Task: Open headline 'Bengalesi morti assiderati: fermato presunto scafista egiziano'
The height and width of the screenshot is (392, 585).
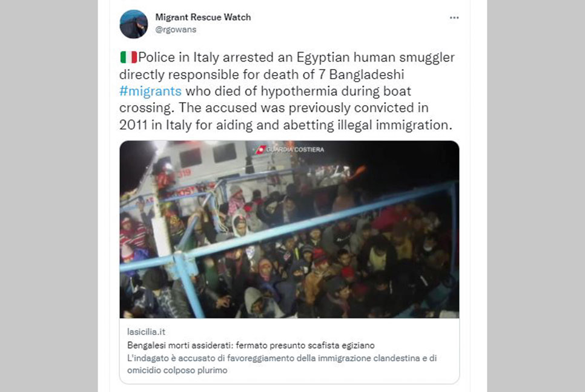Action: 251,345
